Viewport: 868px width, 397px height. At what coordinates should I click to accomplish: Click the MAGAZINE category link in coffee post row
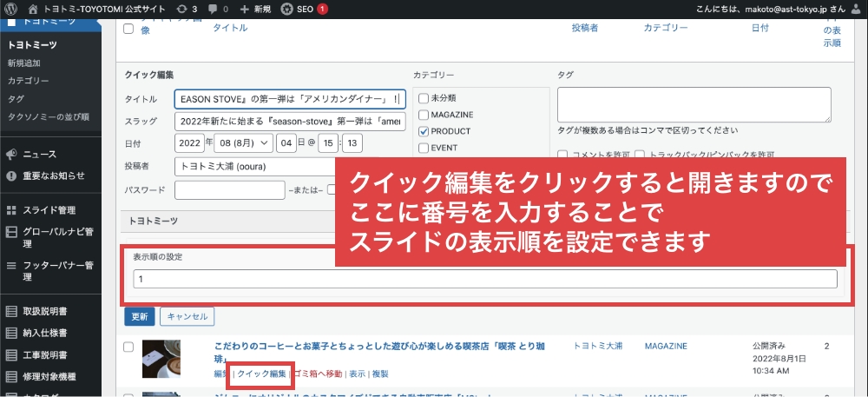point(666,346)
